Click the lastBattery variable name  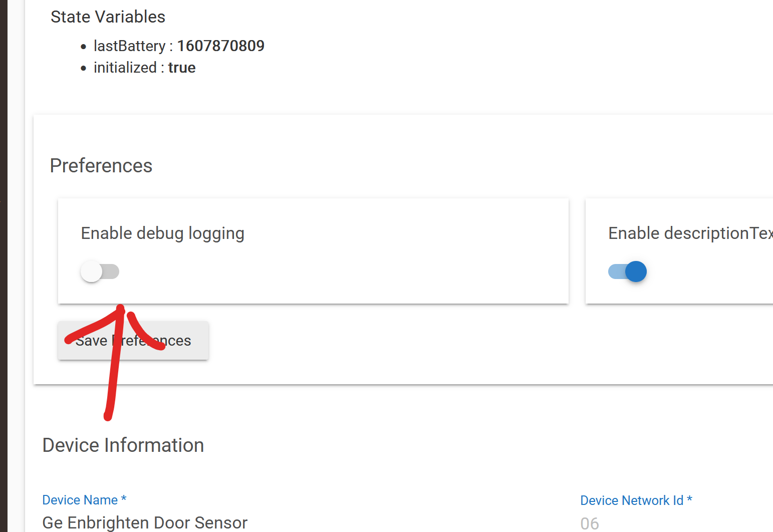[x=129, y=46]
